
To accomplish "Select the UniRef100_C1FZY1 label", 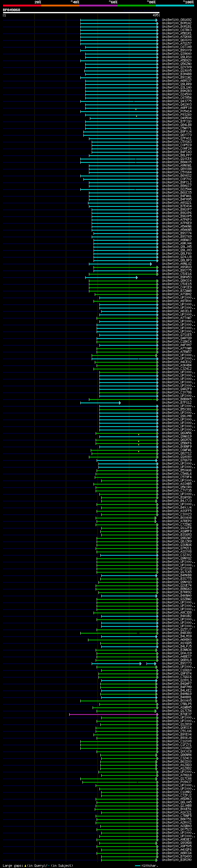I will point(177,745).
